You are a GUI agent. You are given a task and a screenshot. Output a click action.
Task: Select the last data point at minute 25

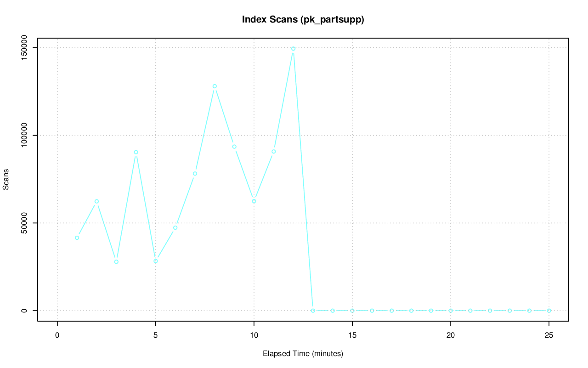549,311
